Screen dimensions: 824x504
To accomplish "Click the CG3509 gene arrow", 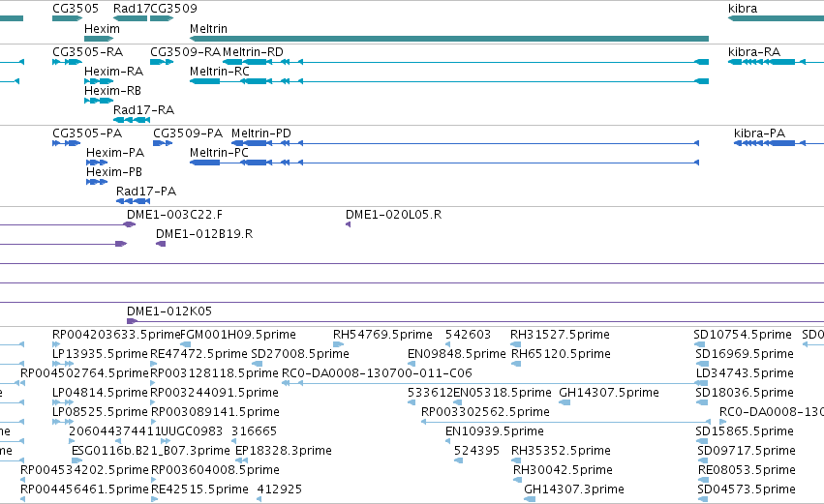I will pos(162,18).
